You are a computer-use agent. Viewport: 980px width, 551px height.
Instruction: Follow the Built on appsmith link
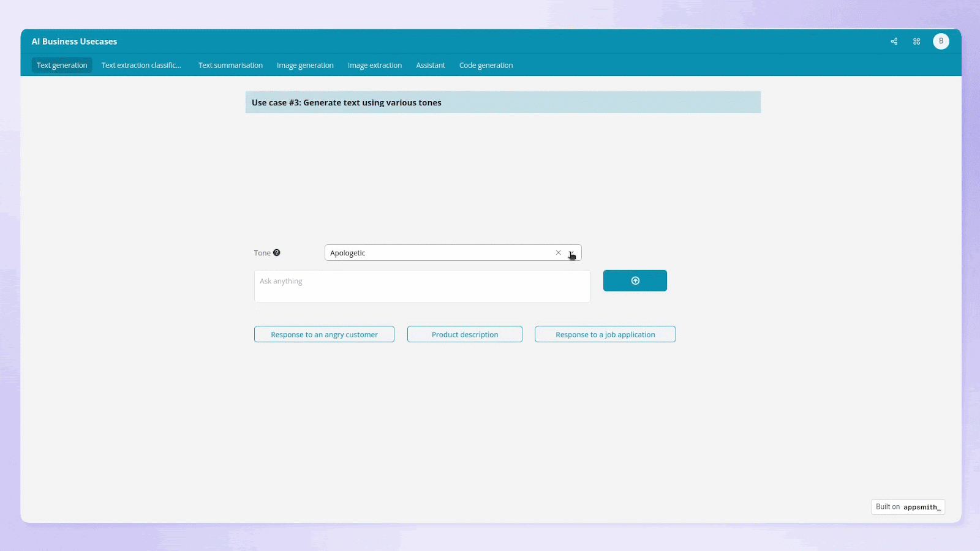pos(907,507)
